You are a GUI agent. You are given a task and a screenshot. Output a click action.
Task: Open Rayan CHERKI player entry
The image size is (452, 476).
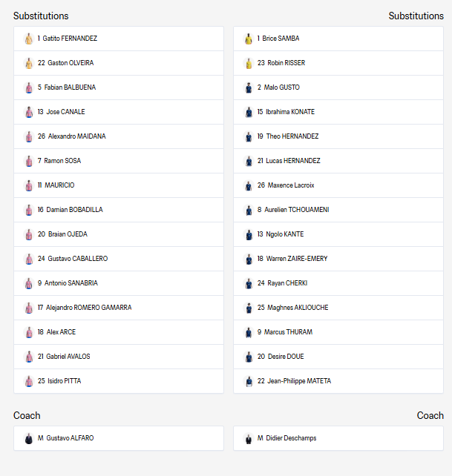[282, 283]
